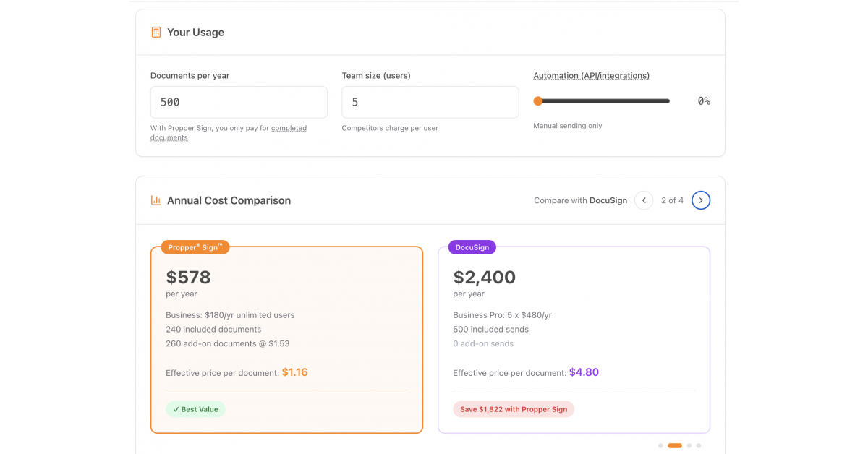
Task: Click the left chevron to view previous competitor
Action: [x=644, y=200]
